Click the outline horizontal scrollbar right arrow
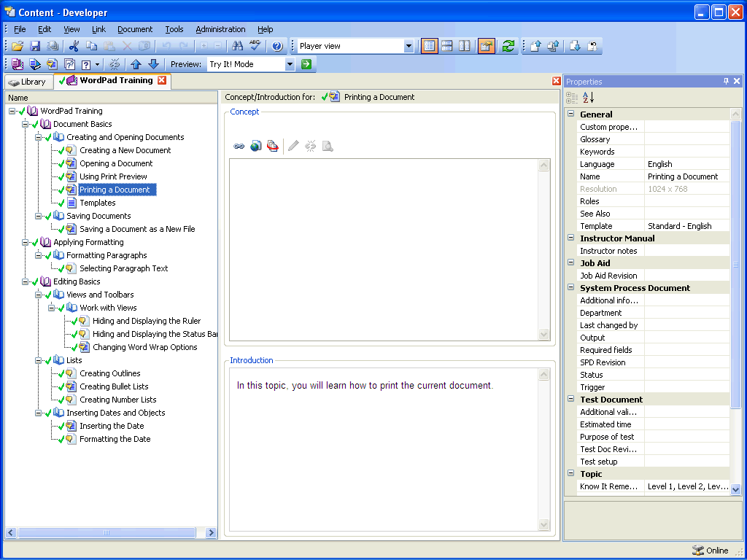747x560 pixels. (211, 532)
